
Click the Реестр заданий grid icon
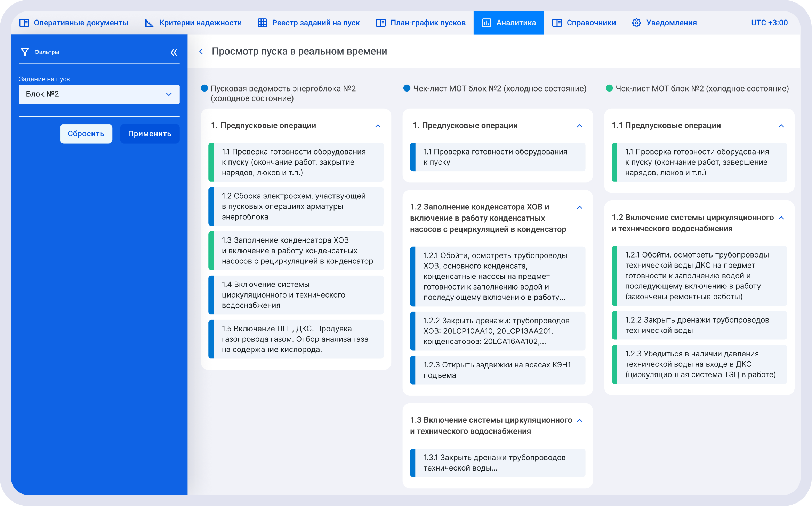pos(262,23)
